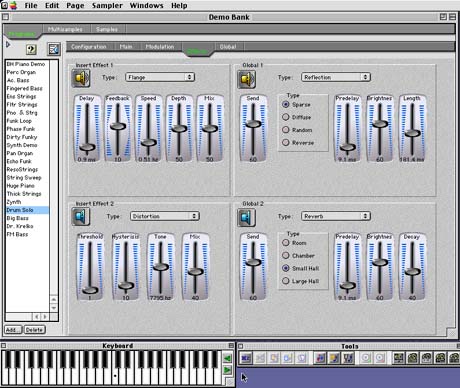This screenshot has height=388, width=460.
Task: Click the red and blue notes Tools icon
Action: 320,358
